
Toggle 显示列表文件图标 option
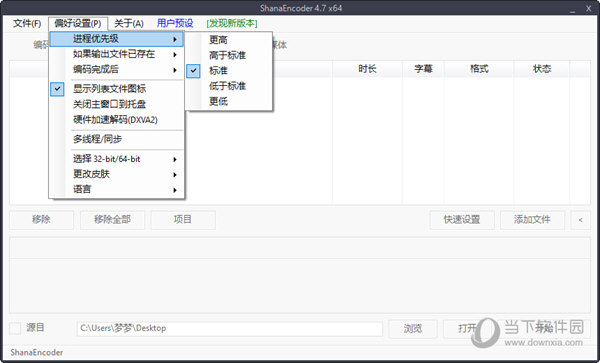tap(117, 89)
